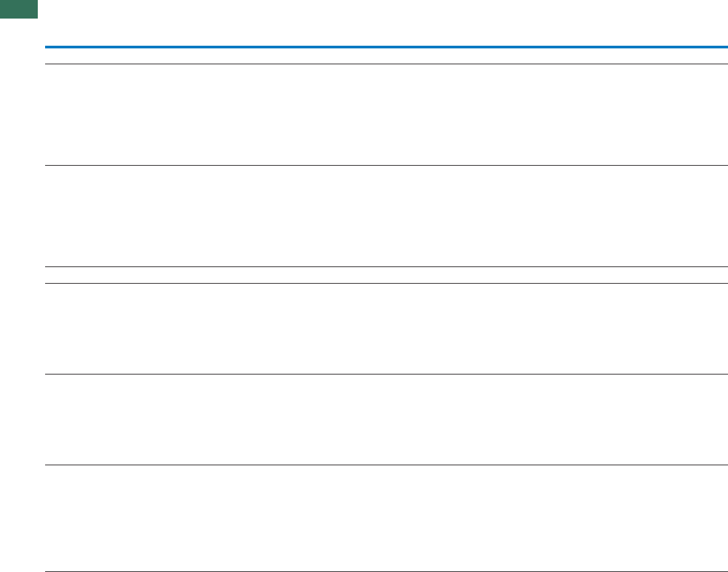Click the left end of the blue bar

click(x=48, y=47)
